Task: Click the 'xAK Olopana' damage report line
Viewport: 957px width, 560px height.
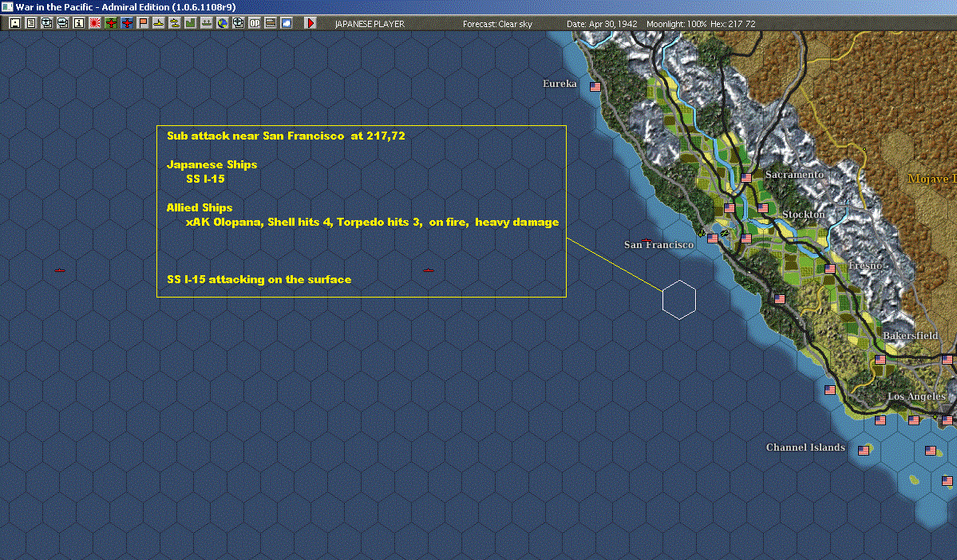Action: [372, 222]
